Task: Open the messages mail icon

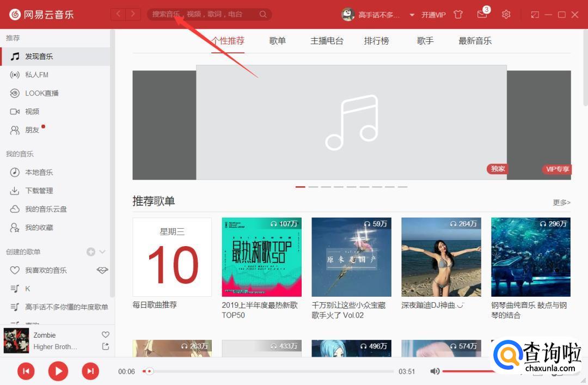Action: 482,14
